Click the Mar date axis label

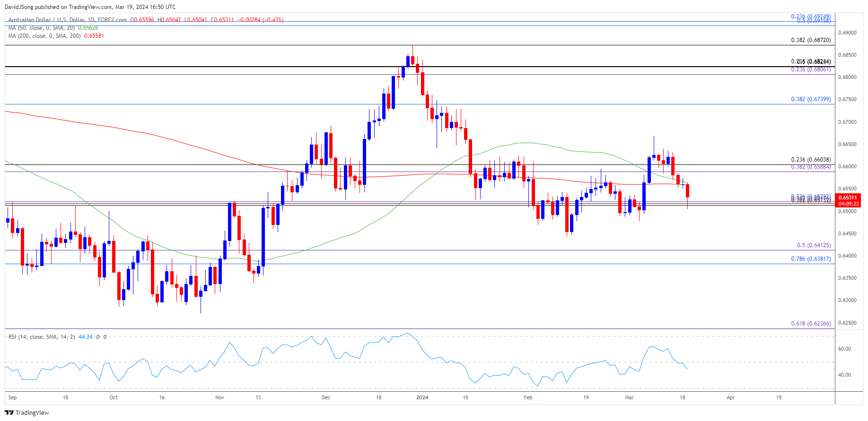(x=629, y=397)
